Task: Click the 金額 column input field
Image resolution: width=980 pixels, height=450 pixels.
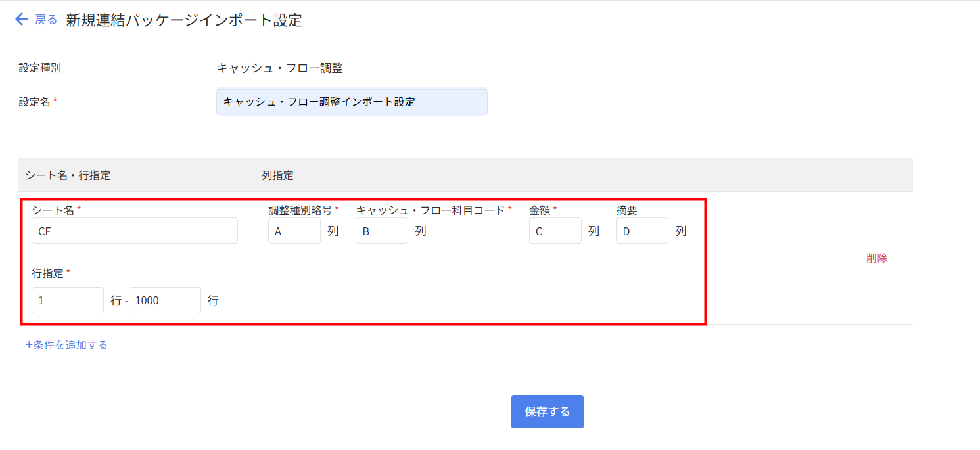Action: (x=555, y=231)
